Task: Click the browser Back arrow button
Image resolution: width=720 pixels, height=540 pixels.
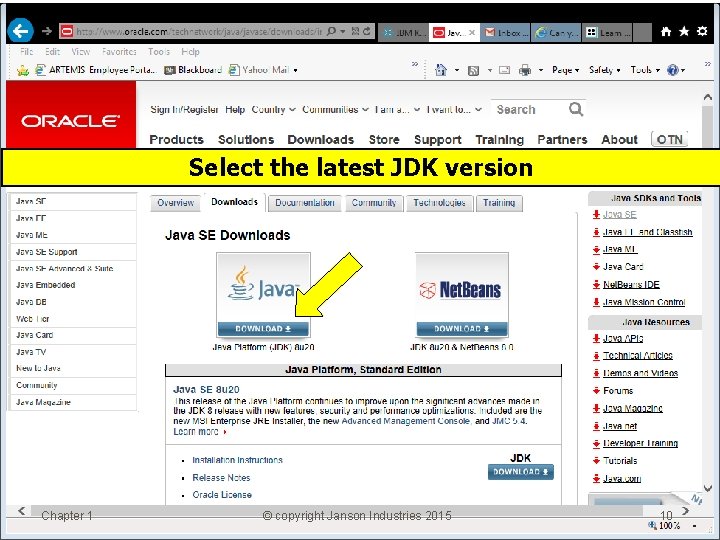Action: pos(20,31)
